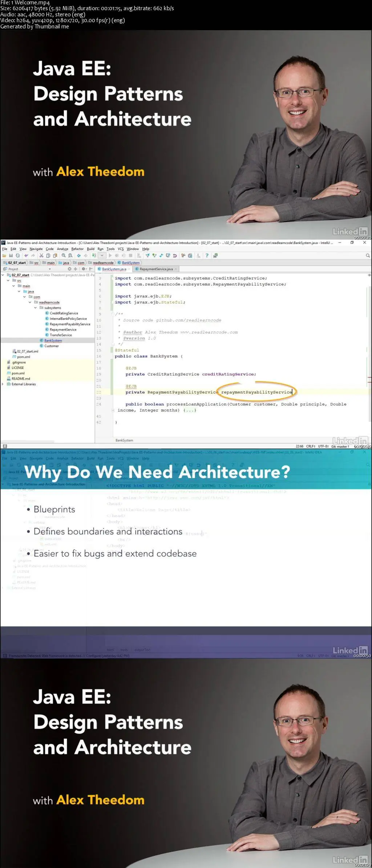Screen dimensions: 372x868
Task: Open the VCS menu
Action: (121, 249)
